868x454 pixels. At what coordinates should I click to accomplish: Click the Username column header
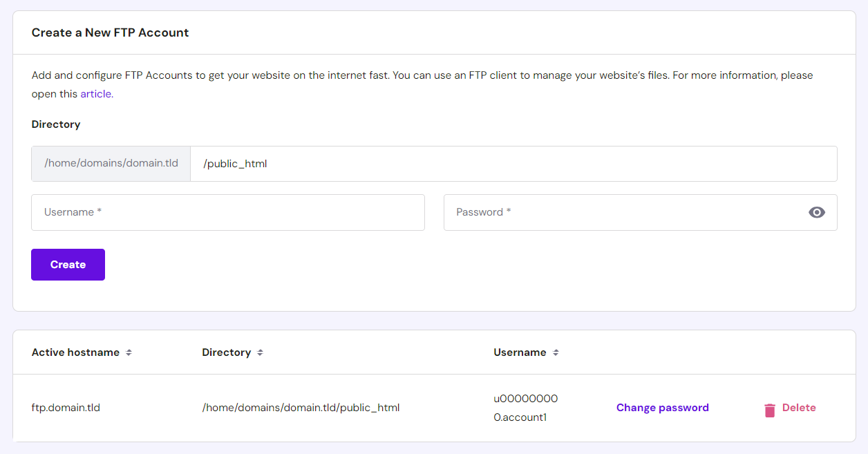(x=520, y=352)
